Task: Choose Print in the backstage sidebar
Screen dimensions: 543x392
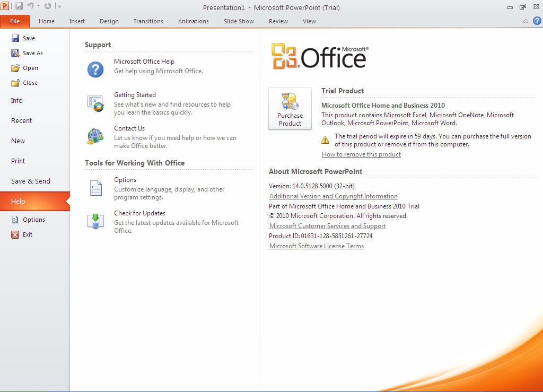Action: pos(34,161)
